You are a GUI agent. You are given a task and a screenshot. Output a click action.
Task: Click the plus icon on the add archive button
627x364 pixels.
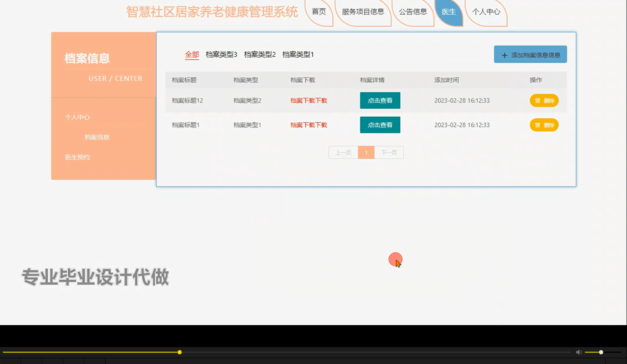pos(504,55)
